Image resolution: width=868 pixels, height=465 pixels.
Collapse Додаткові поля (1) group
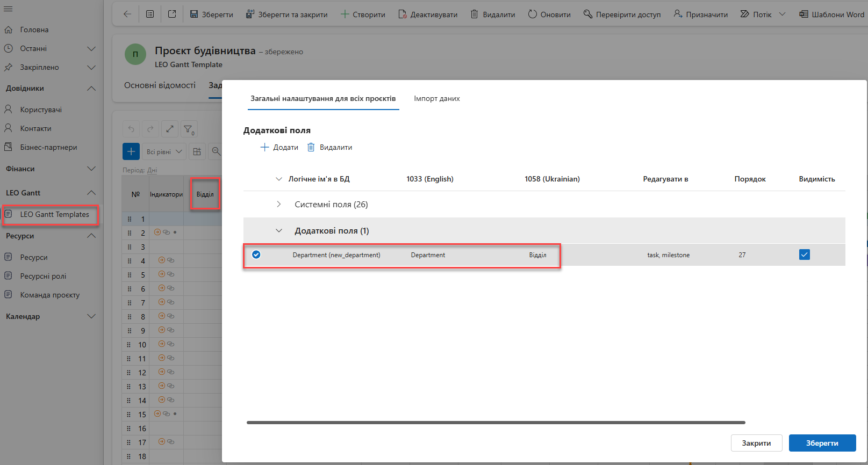click(278, 230)
